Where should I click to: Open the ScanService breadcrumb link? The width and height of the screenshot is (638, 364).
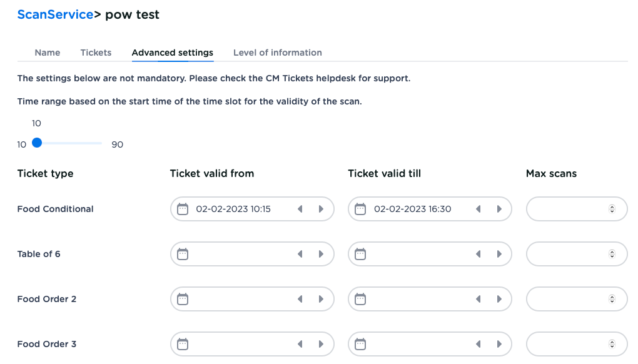tap(55, 14)
